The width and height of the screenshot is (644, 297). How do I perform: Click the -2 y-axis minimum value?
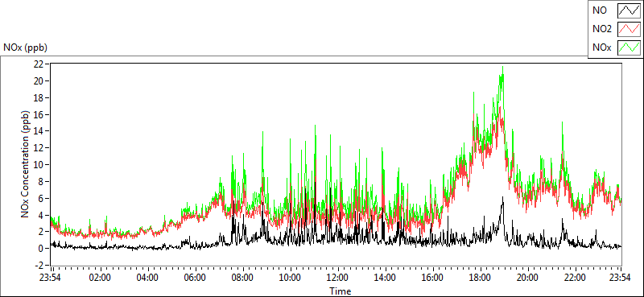tap(39, 265)
